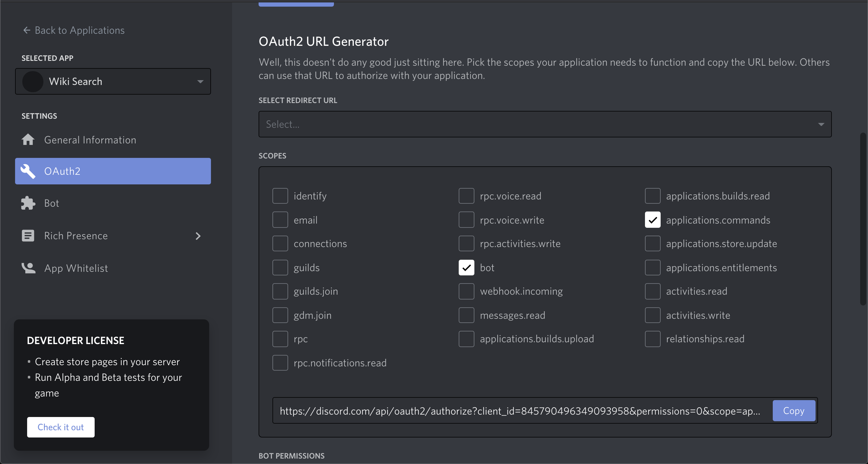Expand Rich Presence submenu chevron
The image size is (868, 464).
[x=198, y=236]
